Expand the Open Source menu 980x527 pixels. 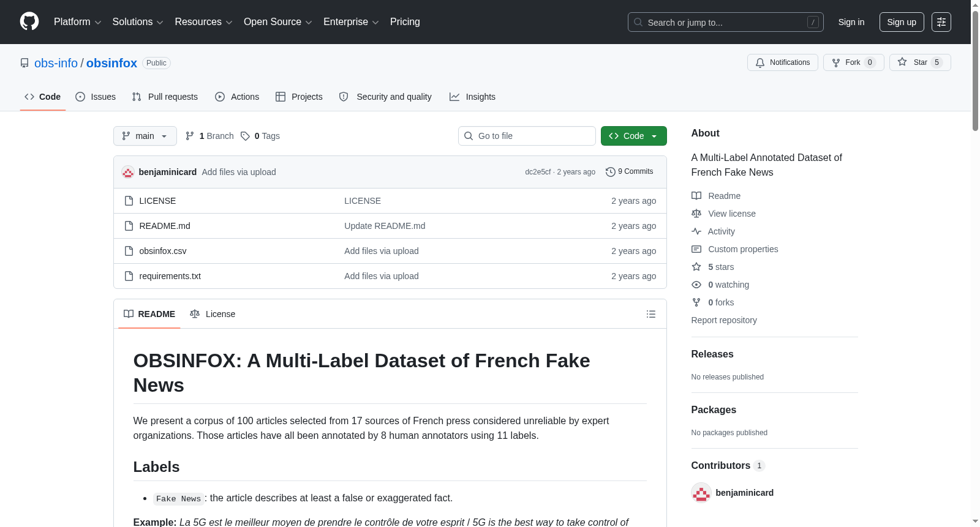pyautogui.click(x=277, y=22)
